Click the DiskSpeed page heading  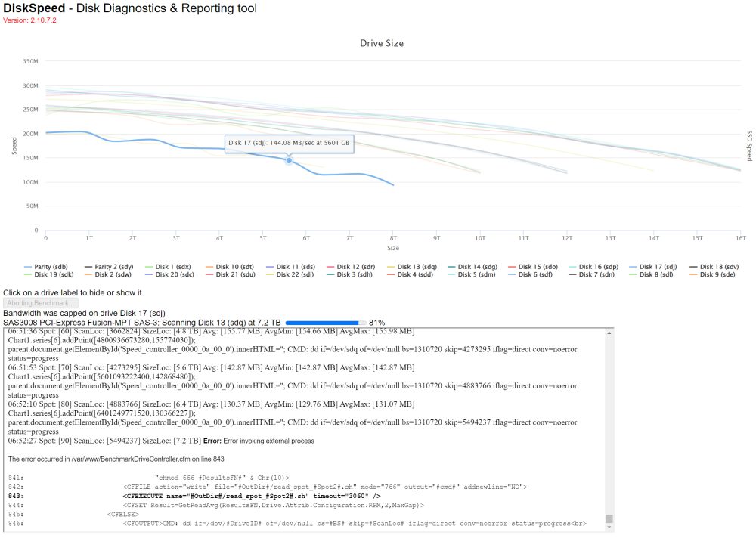tap(130, 8)
